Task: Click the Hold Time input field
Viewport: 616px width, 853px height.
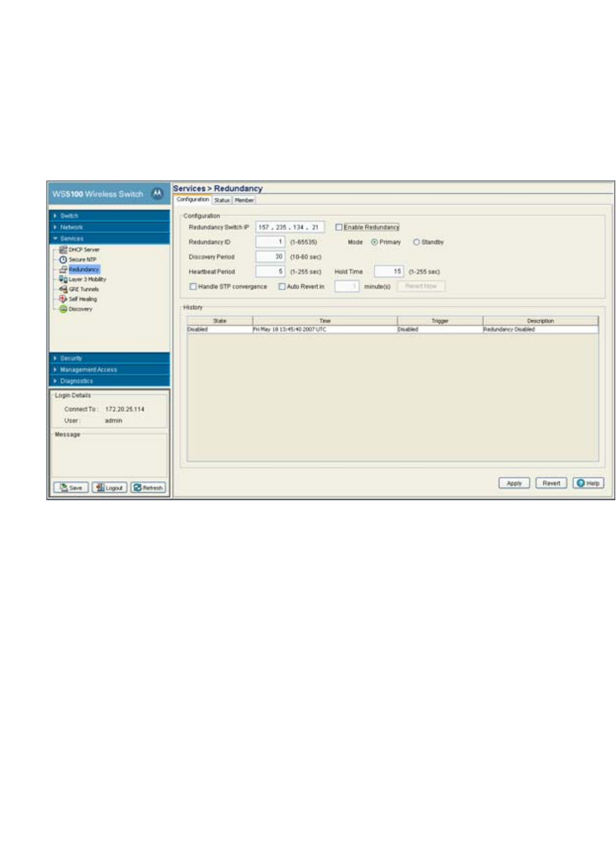Action: tap(389, 272)
